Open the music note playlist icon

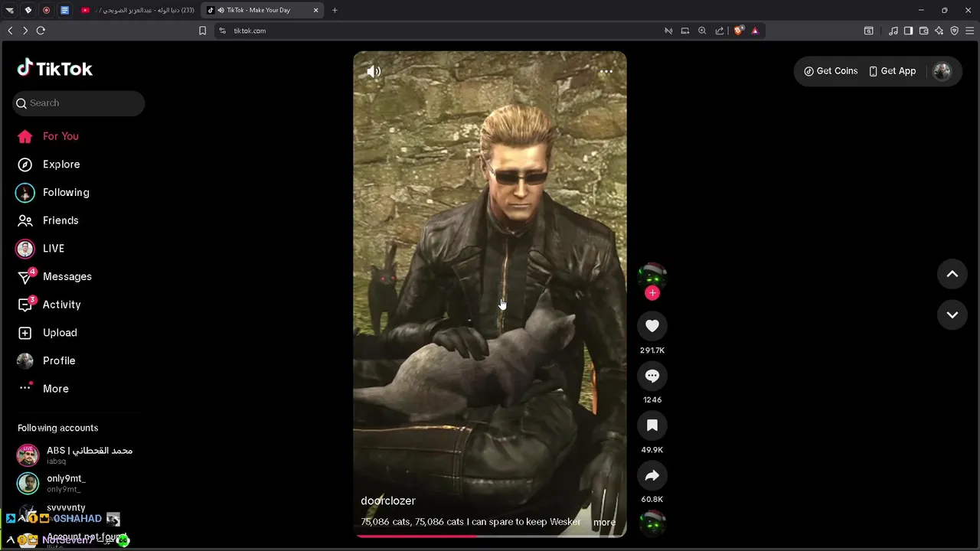tap(893, 31)
